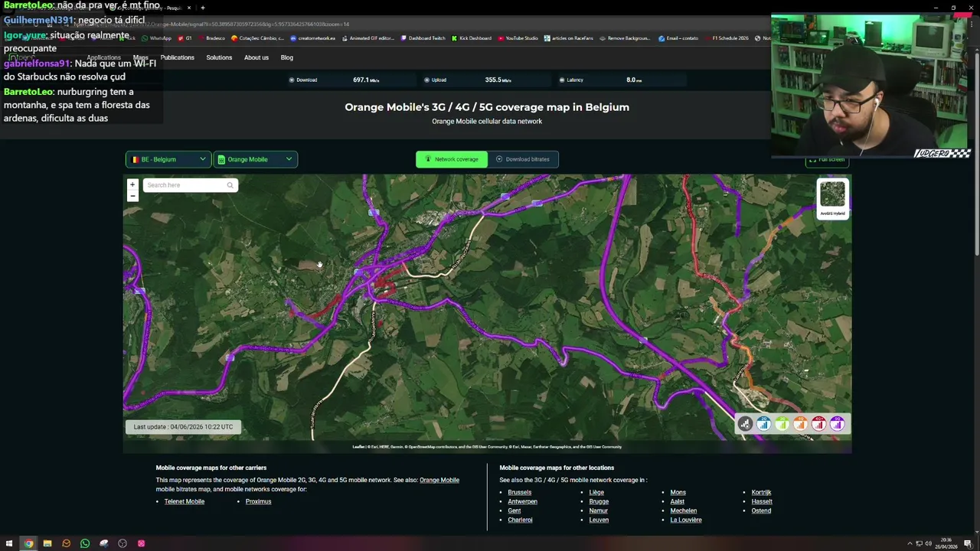Open the Dashboard Twitch bookmark
Screen dimensions: 980x551
[x=423, y=38]
